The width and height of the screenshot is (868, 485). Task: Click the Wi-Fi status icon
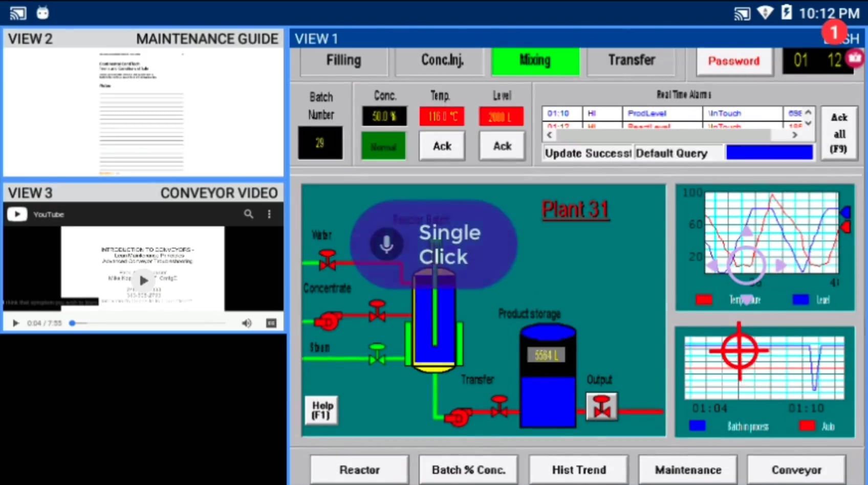(x=765, y=13)
